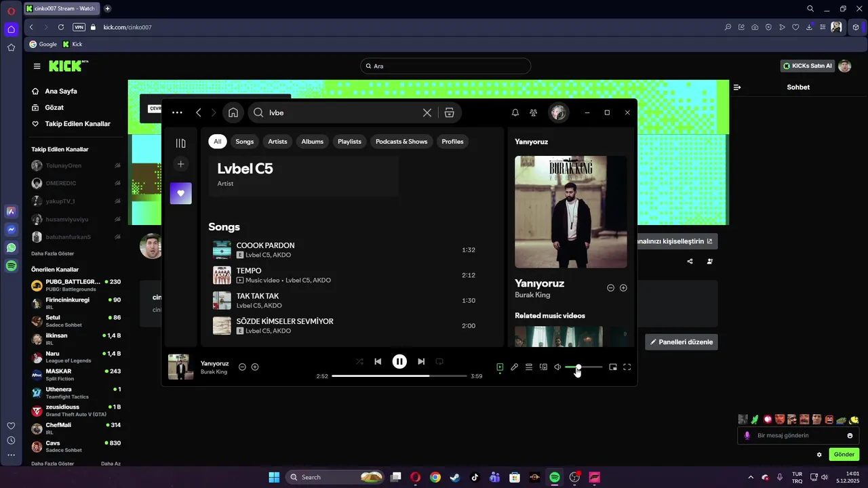Select the All filter chip
868x488 pixels.
tap(217, 141)
